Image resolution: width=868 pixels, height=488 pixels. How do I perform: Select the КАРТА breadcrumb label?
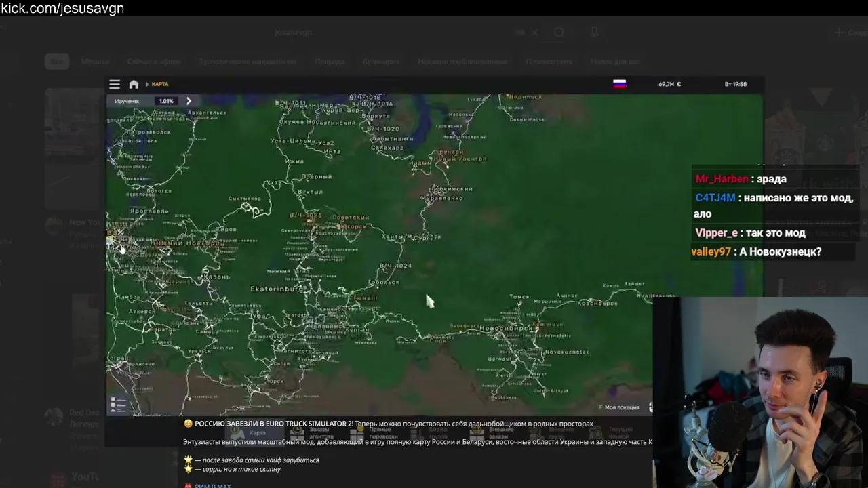click(160, 84)
